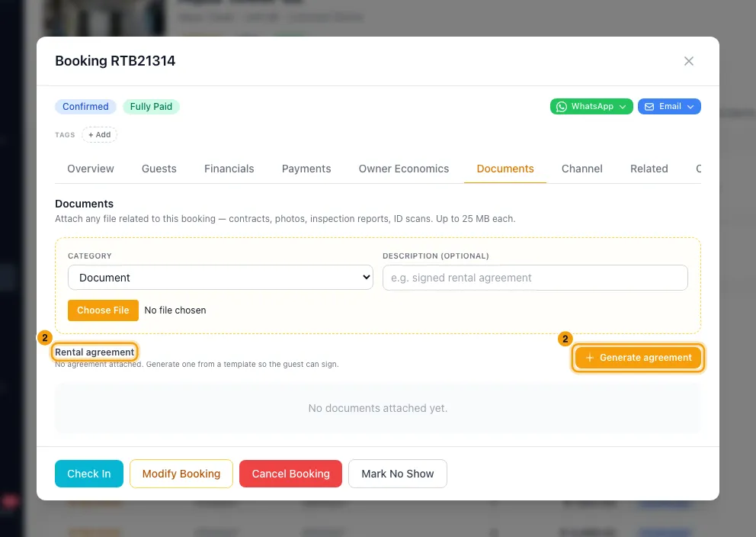Focus the Description optional input field

click(x=535, y=278)
